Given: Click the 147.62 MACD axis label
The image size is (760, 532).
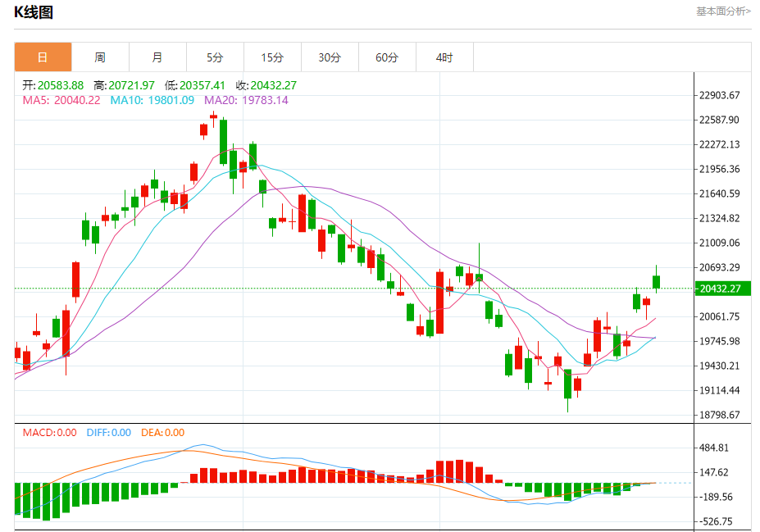Looking at the screenshot, I should (x=713, y=472).
